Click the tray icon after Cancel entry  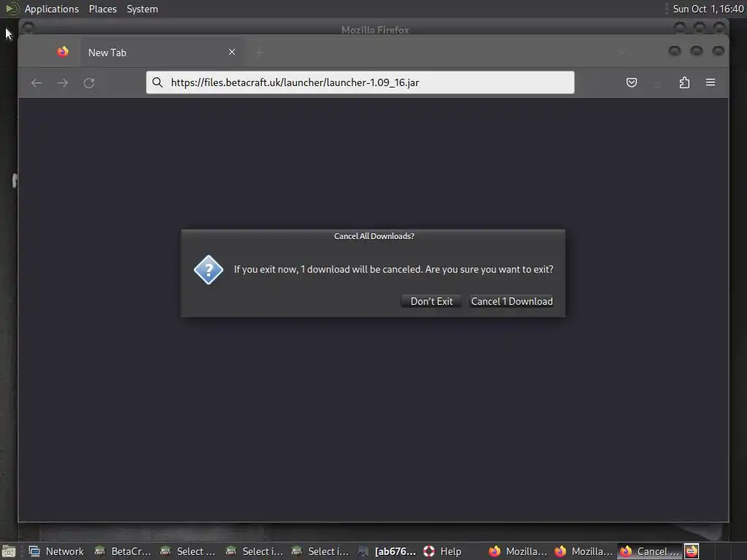(x=692, y=551)
